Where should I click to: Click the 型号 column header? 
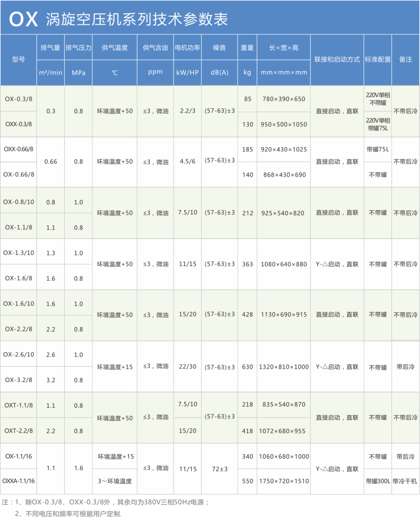(18, 60)
